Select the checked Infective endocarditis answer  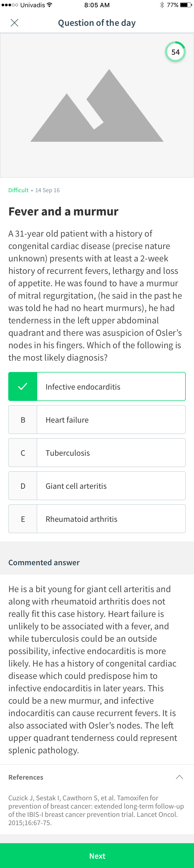(x=97, y=386)
